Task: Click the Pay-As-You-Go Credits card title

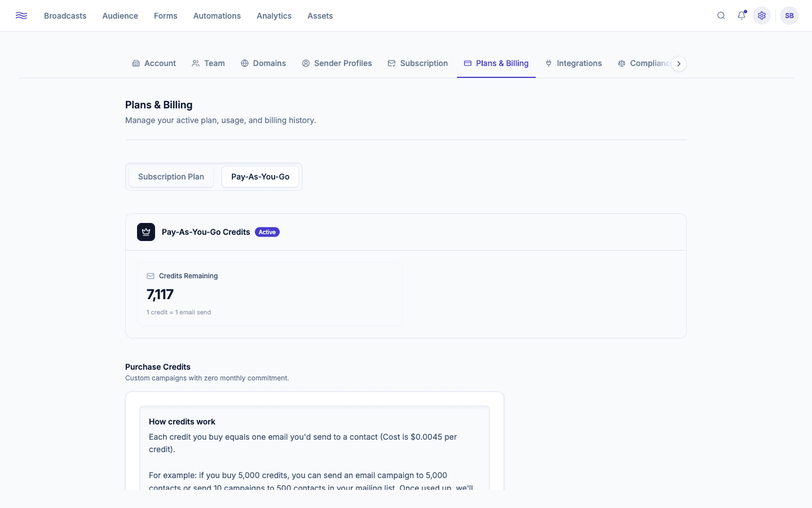Action: coord(206,232)
